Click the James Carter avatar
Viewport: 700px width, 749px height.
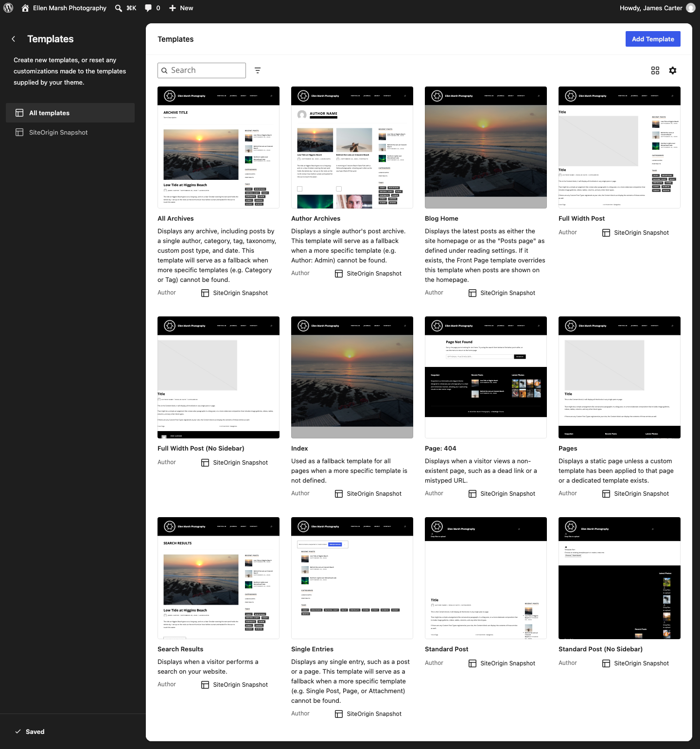pyautogui.click(x=690, y=8)
